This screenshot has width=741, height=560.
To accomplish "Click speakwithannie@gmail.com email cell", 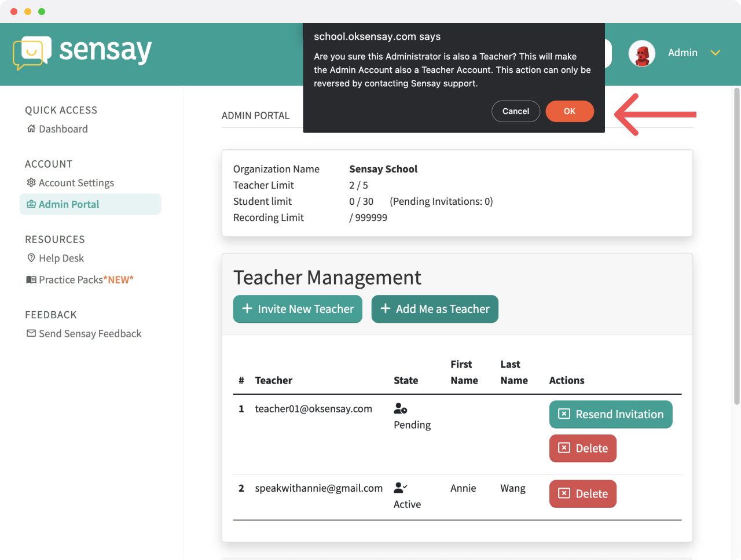I will [319, 488].
